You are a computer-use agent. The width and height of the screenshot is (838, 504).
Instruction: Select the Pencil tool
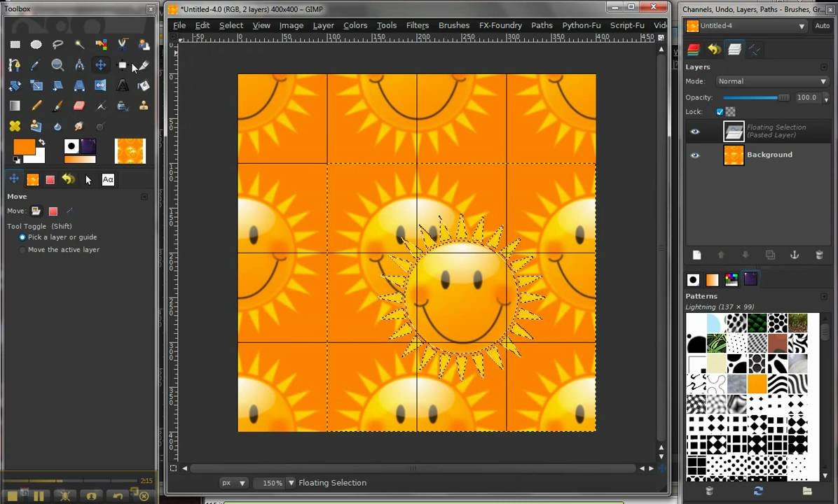[36, 106]
